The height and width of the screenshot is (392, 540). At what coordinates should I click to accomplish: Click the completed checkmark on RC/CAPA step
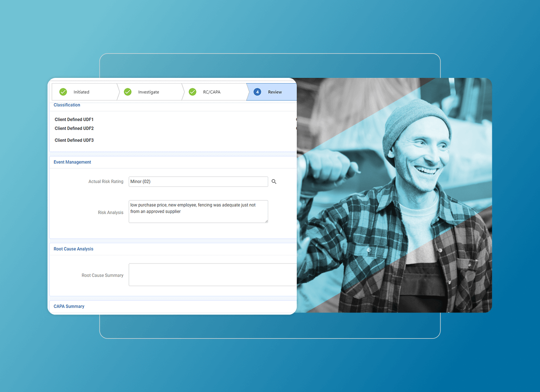(x=192, y=92)
